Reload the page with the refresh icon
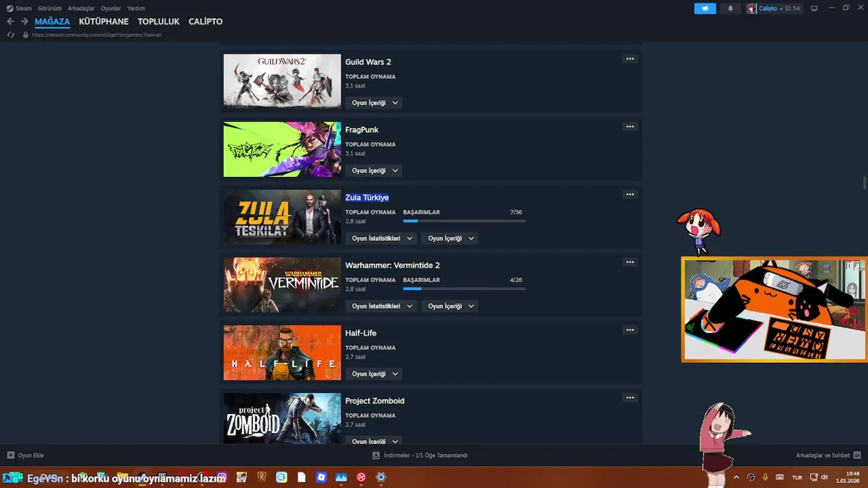 point(10,35)
